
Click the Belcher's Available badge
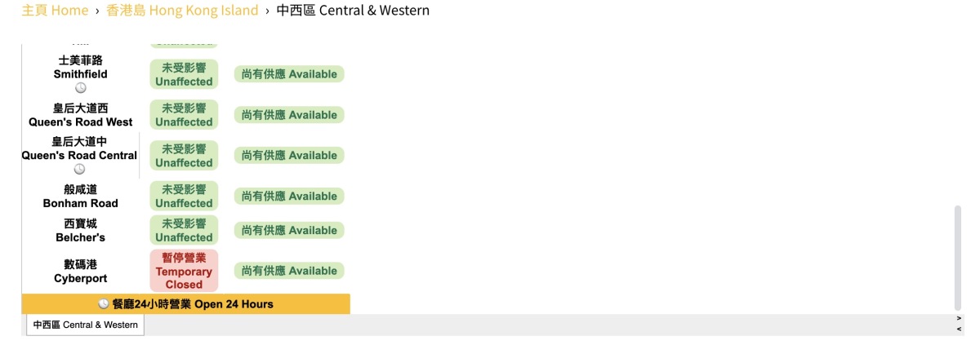289,231
